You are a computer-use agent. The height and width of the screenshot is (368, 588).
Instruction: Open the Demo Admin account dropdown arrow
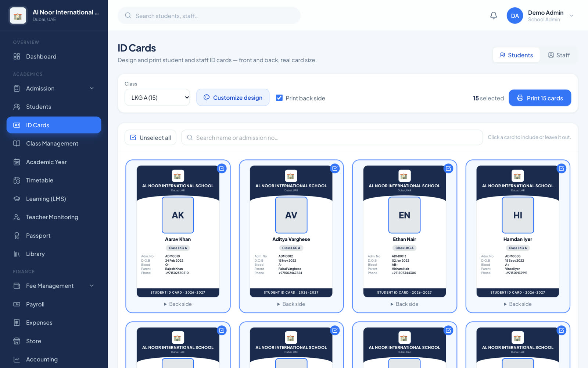[572, 15]
